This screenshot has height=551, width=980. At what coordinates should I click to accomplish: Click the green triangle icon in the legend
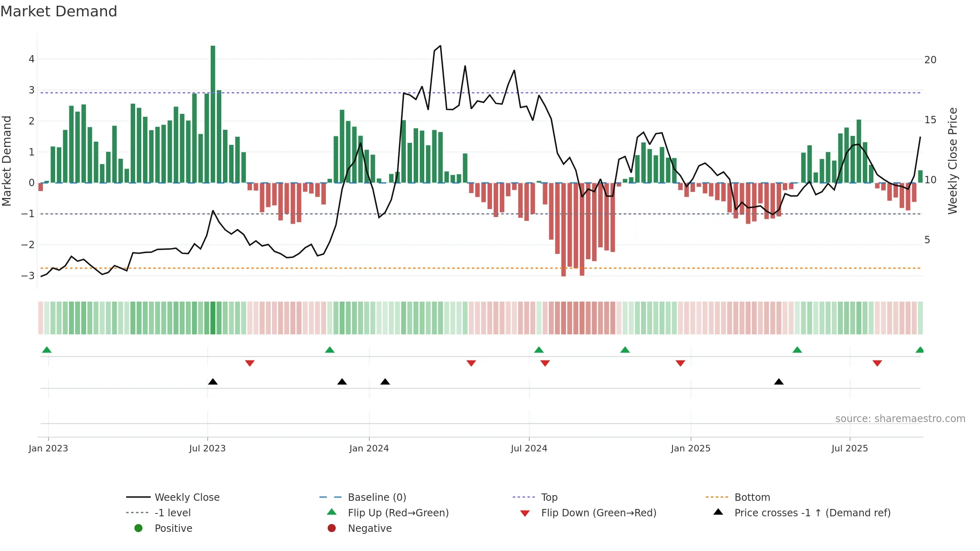pos(332,512)
